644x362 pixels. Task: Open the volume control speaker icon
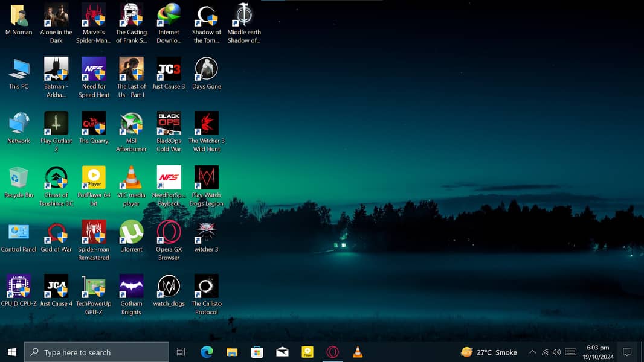556,352
